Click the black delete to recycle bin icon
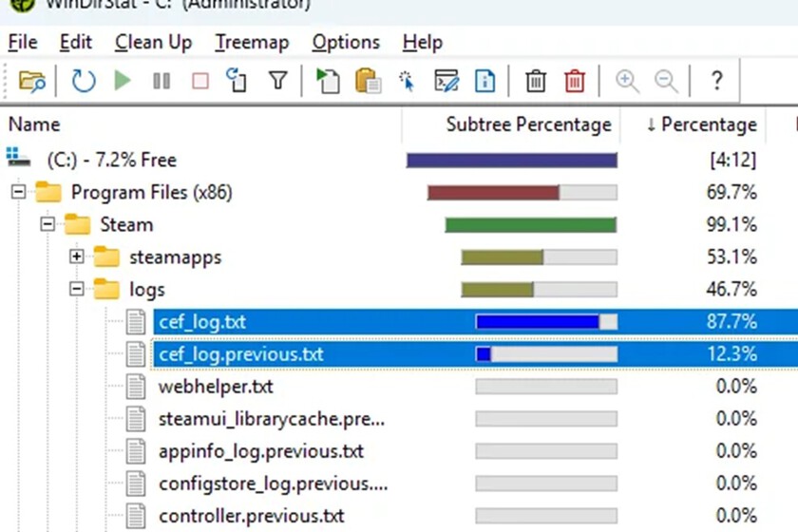The width and height of the screenshot is (798, 532). pos(536,81)
